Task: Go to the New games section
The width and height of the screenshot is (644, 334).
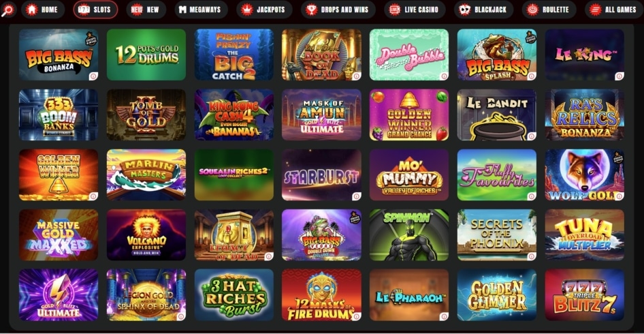Action: pos(146,10)
